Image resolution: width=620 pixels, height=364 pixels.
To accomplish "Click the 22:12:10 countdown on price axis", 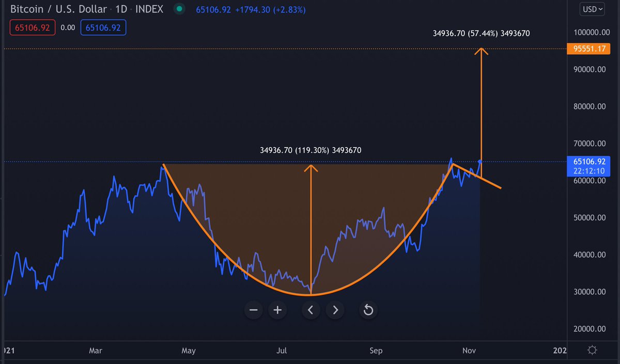I will click(x=590, y=170).
